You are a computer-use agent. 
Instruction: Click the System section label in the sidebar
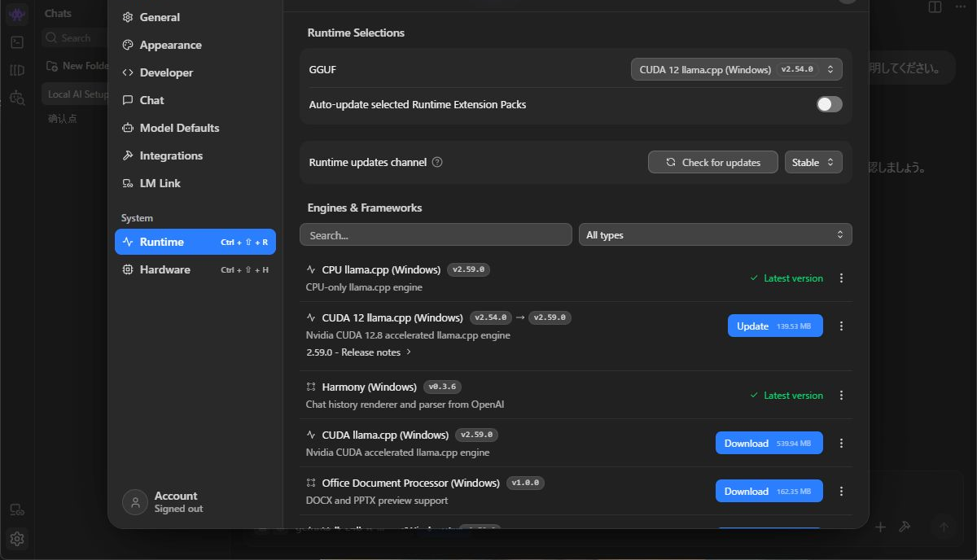click(137, 218)
